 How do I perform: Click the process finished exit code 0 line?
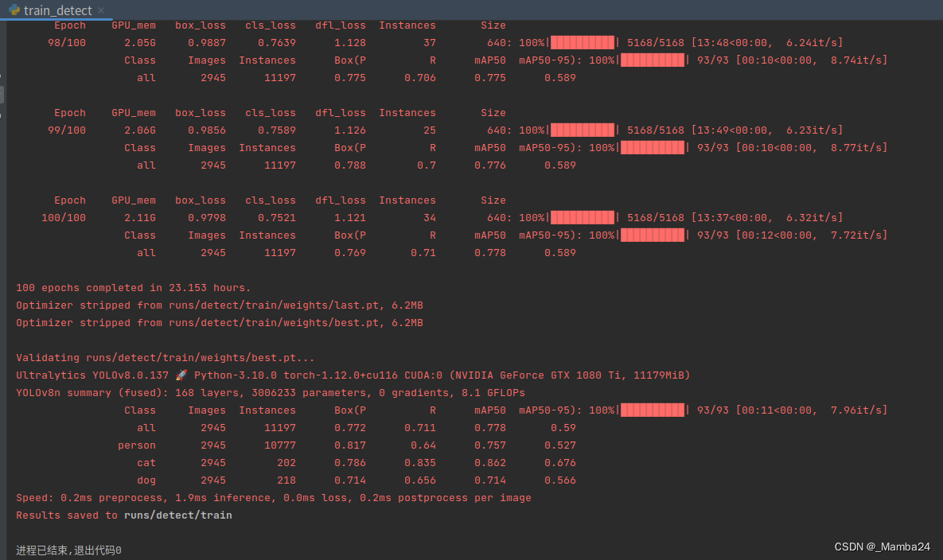click(x=68, y=550)
